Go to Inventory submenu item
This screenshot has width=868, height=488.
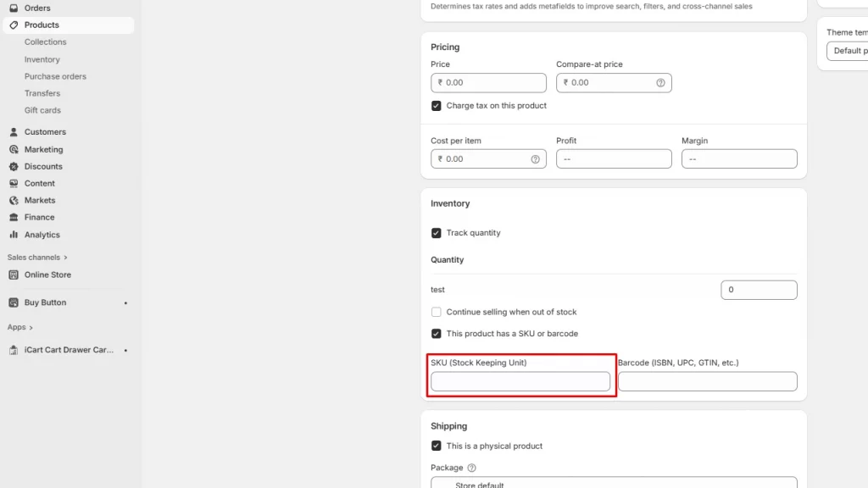point(42,59)
